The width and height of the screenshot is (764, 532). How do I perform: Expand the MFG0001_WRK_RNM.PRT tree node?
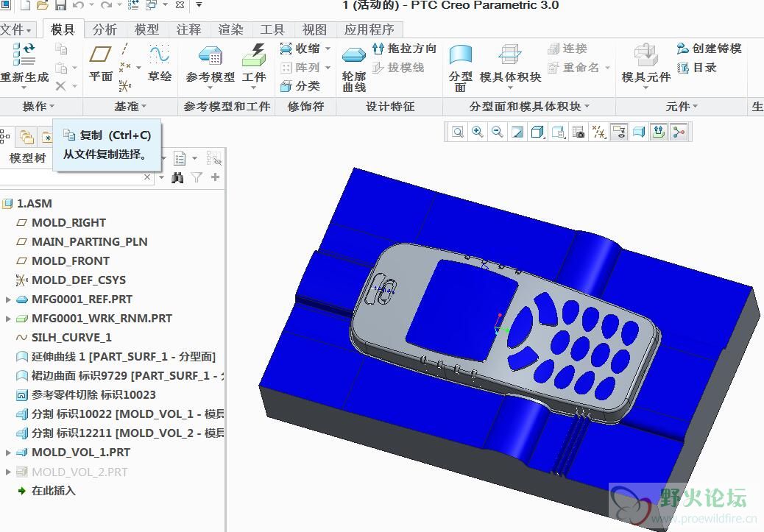tap(8, 319)
